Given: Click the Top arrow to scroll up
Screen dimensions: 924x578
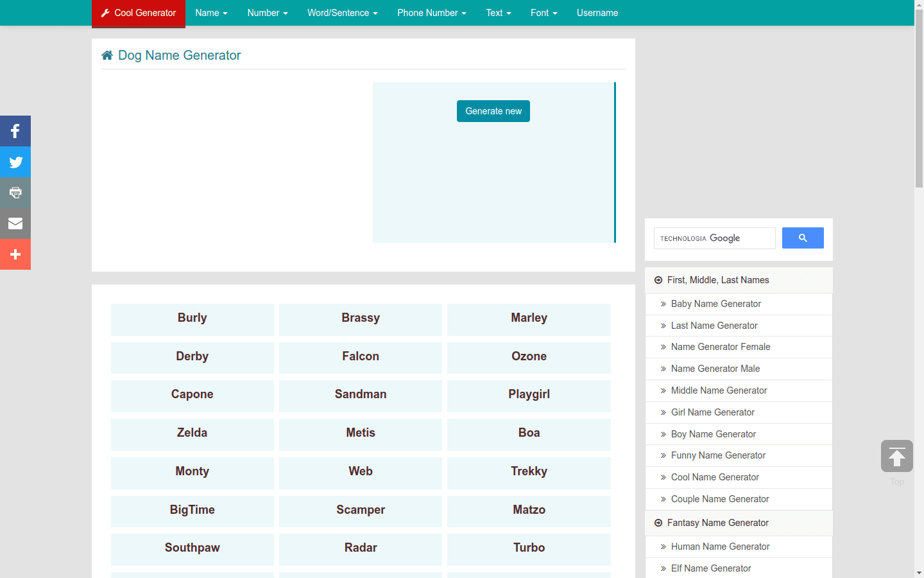Looking at the screenshot, I should pos(896,456).
